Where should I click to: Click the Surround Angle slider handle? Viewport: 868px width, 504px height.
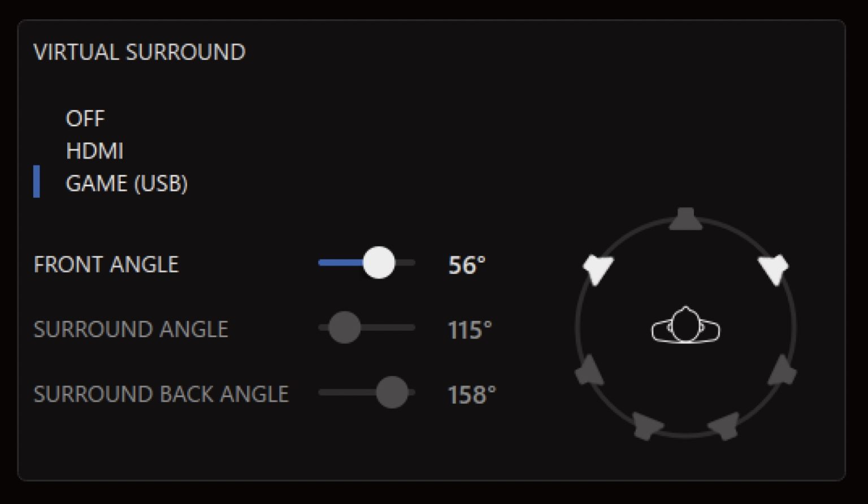pos(345,328)
